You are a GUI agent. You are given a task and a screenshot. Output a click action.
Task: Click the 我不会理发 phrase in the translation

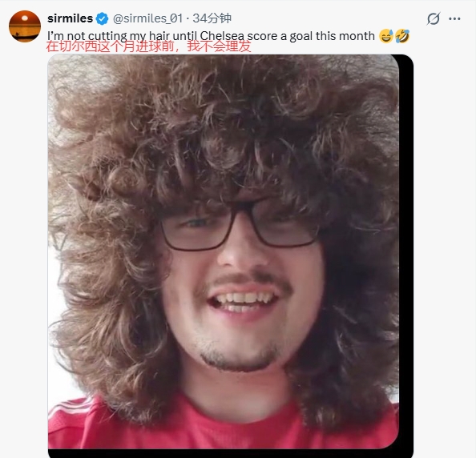tap(220, 46)
